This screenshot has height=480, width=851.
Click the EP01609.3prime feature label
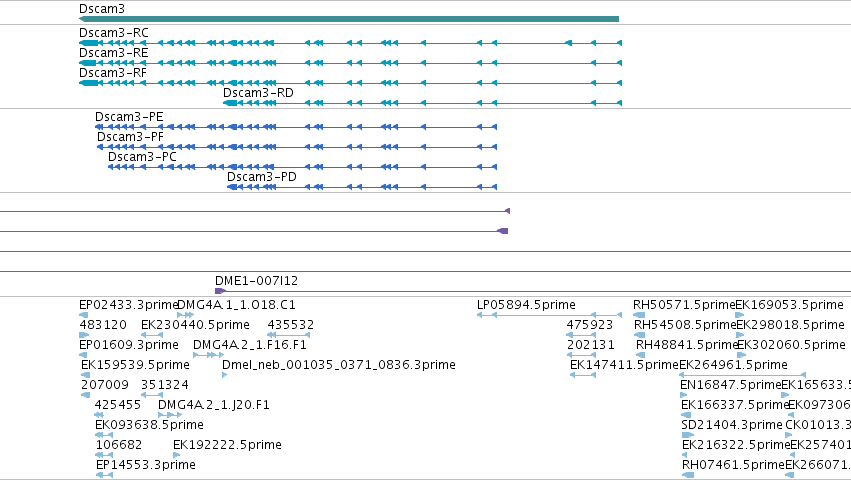[129, 345]
